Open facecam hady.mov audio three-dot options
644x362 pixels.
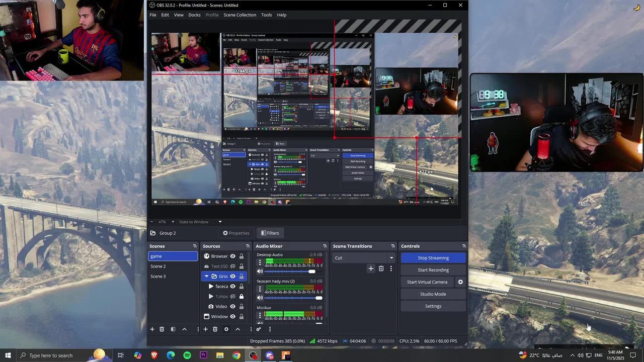(260, 289)
